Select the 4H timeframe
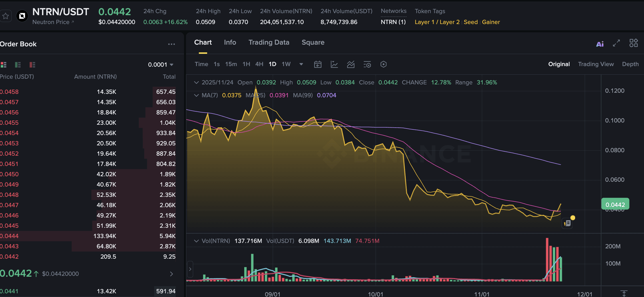Screen dimensions: 644x297 [259, 64]
